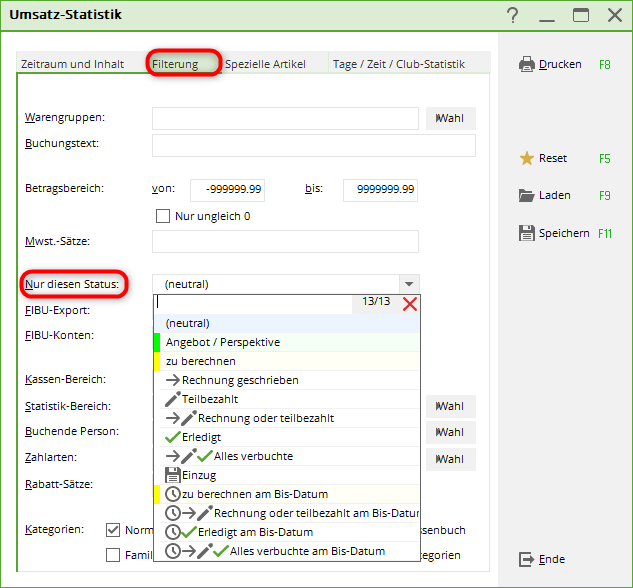Viewport: 633px width, 588px height.
Task: Open the Spezielle Artikel tab
Action: [265, 64]
